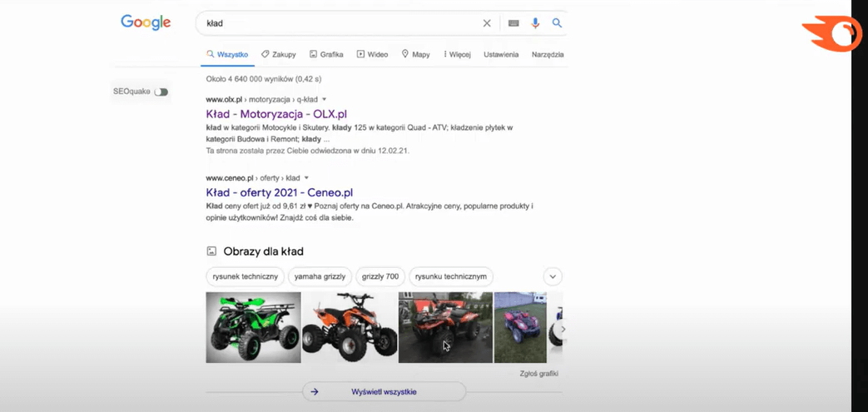Select the yamaha grizzly filter chip

coord(320,276)
